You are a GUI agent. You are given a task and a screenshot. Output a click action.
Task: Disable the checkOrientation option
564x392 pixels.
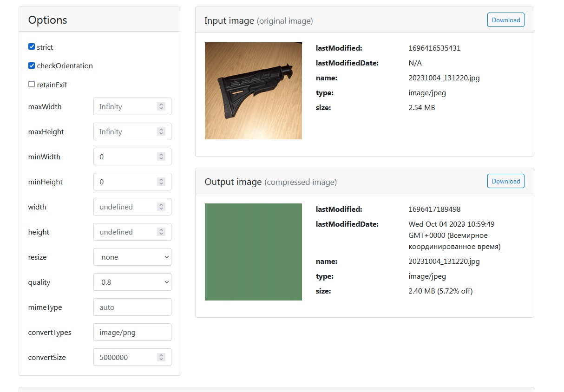pos(32,65)
